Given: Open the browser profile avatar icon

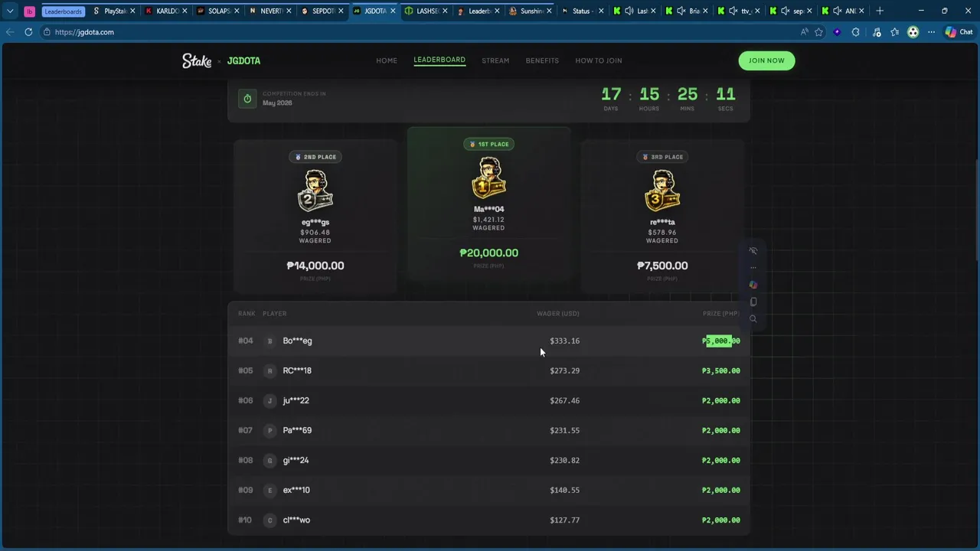Looking at the screenshot, I should (x=913, y=32).
